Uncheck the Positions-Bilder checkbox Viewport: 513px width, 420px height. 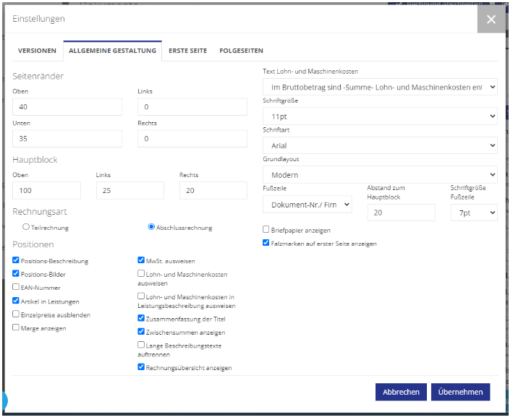pyautogui.click(x=16, y=274)
